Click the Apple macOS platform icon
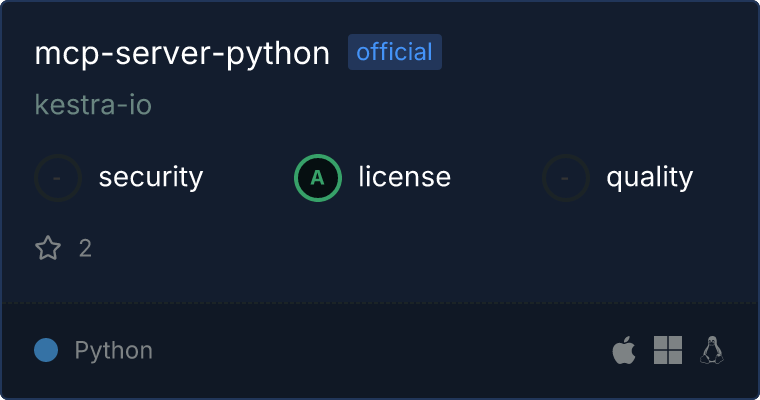This screenshot has width=760, height=400. pyautogui.click(x=624, y=350)
